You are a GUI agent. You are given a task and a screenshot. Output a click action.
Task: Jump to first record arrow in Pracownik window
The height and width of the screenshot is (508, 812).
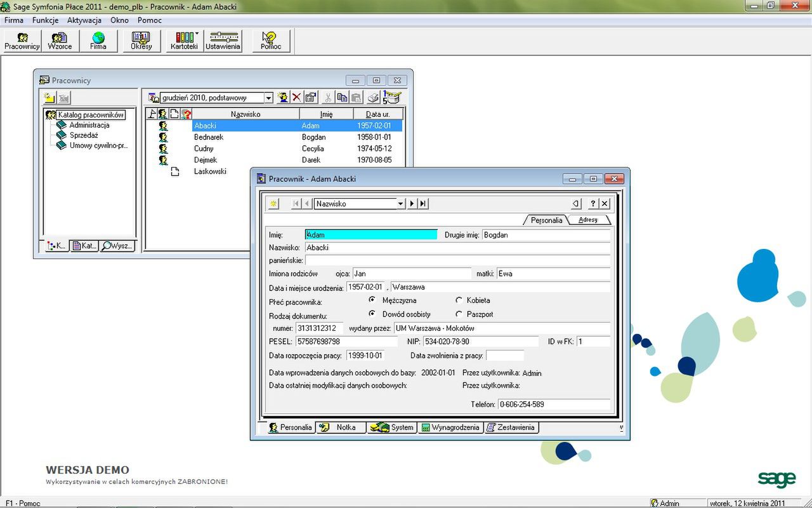click(296, 204)
